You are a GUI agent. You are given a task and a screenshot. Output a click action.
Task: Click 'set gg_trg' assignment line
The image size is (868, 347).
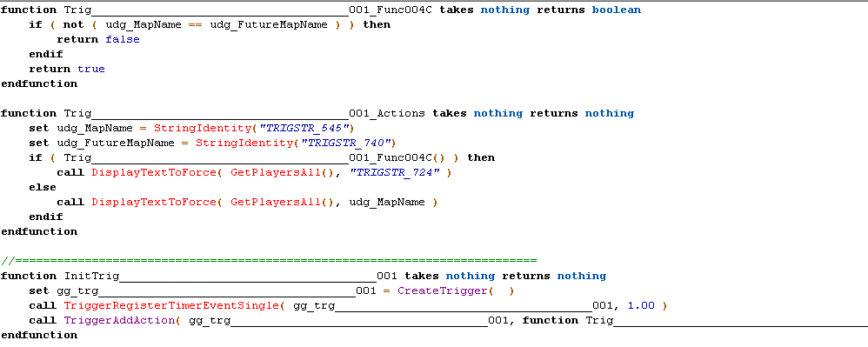point(271,291)
